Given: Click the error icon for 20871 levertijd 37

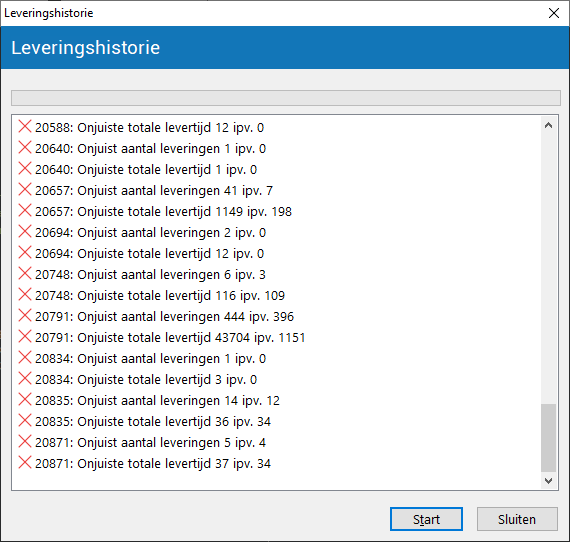Looking at the screenshot, I should tap(25, 462).
